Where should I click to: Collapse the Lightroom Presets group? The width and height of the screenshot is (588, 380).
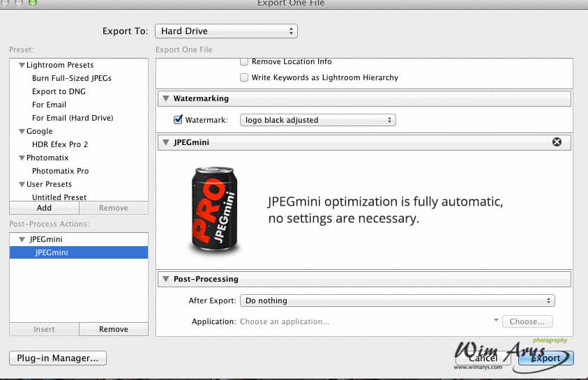22,66
